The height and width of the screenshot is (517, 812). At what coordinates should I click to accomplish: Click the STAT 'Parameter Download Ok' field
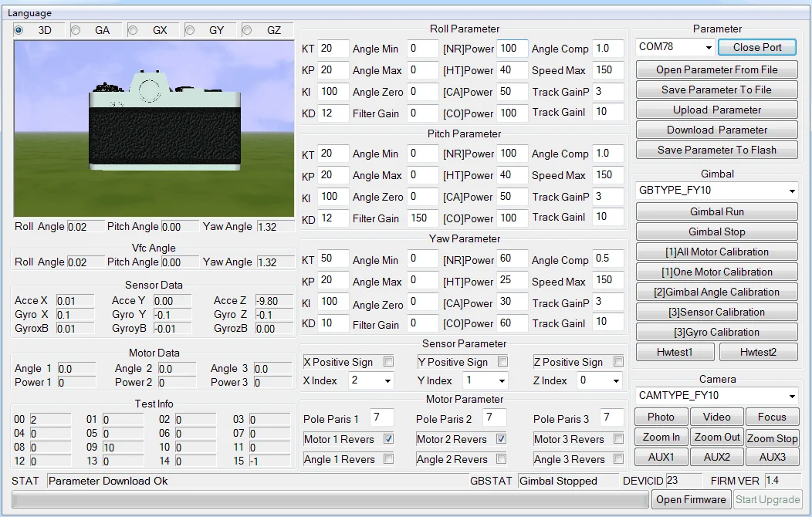(257, 481)
